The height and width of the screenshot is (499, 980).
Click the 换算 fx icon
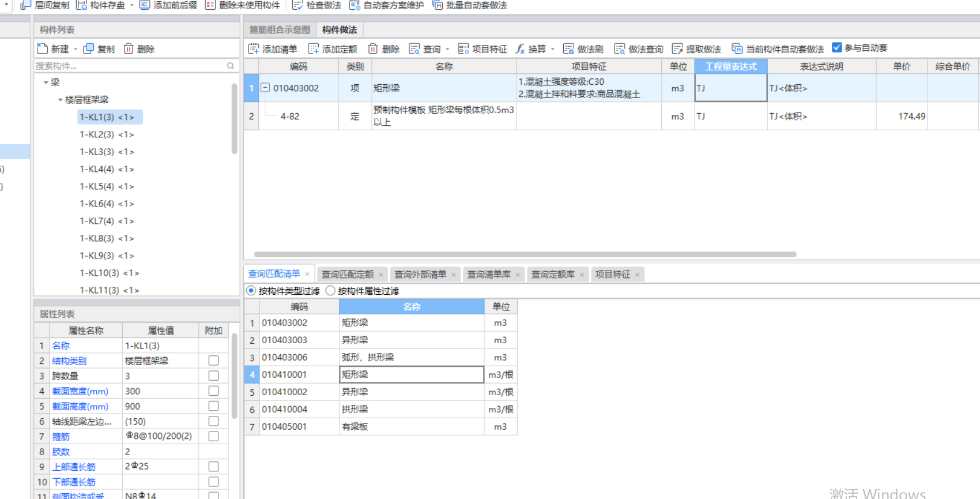[x=520, y=48]
